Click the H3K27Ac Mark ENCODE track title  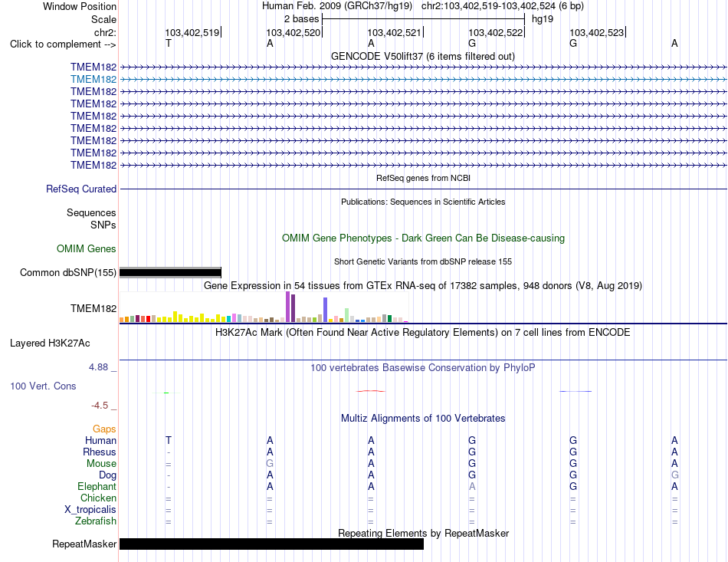423,333
